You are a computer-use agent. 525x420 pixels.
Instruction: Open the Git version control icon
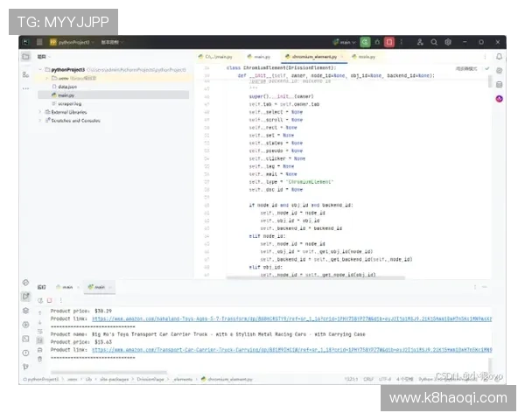[25, 367]
